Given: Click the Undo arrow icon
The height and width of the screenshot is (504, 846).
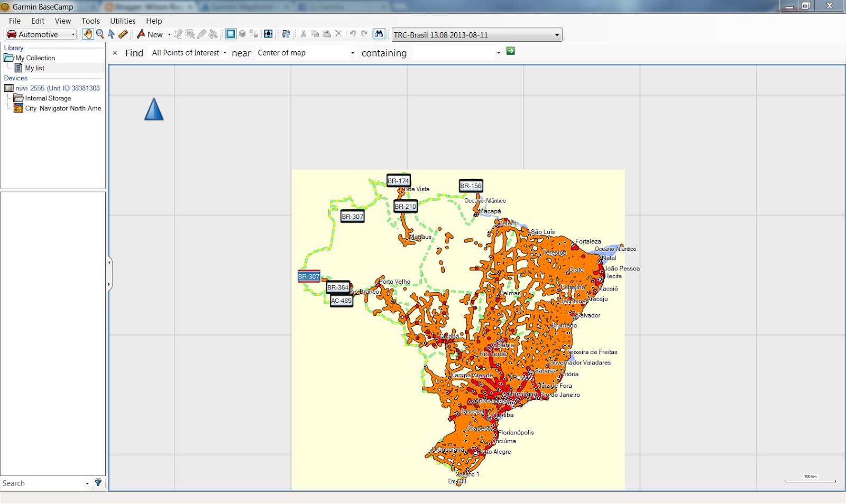Looking at the screenshot, I should tap(353, 34).
